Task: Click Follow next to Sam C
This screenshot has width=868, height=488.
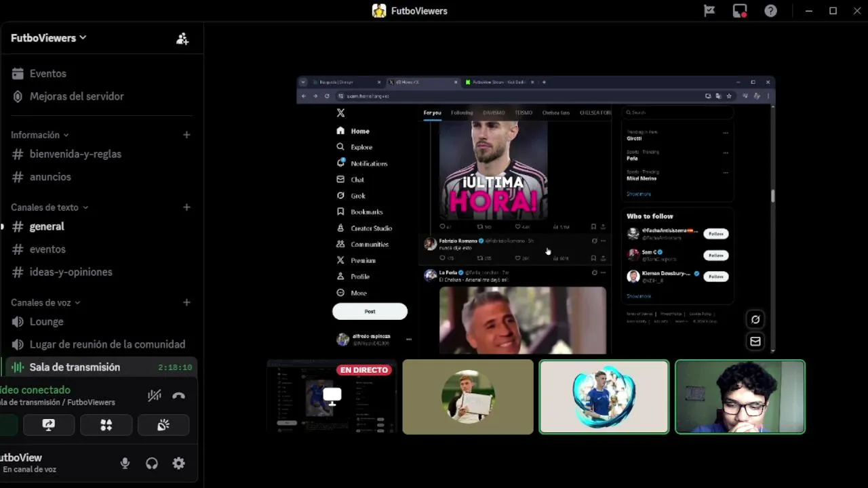Action: coord(715,256)
